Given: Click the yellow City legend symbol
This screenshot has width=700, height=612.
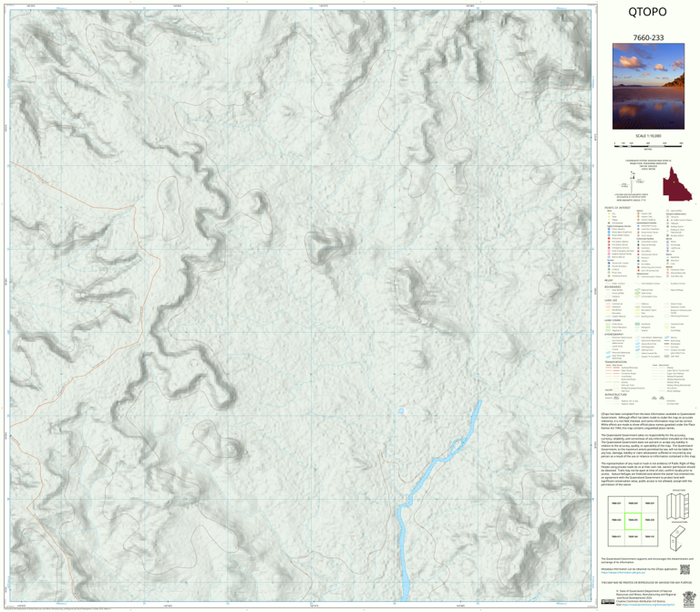Looking at the screenshot, I should coord(609,213).
